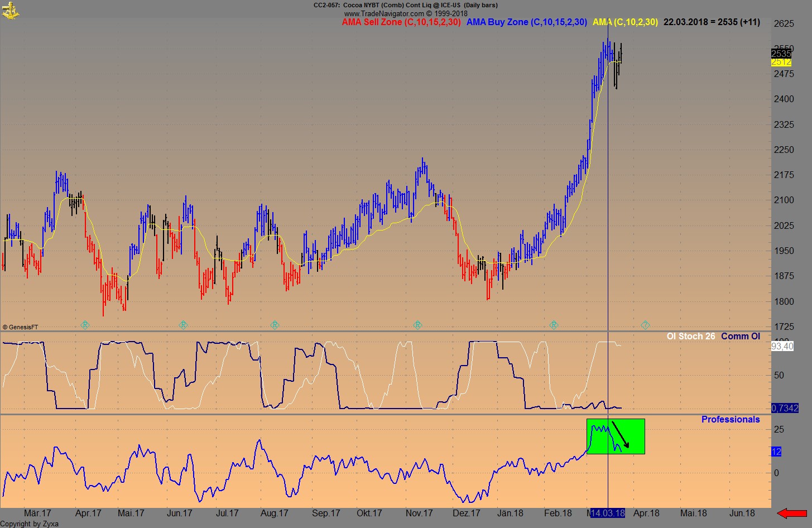Viewport: 812px width, 528px height.
Task: Select the R rollover diamond near Apr.17
Action: pyautogui.click(x=85, y=324)
